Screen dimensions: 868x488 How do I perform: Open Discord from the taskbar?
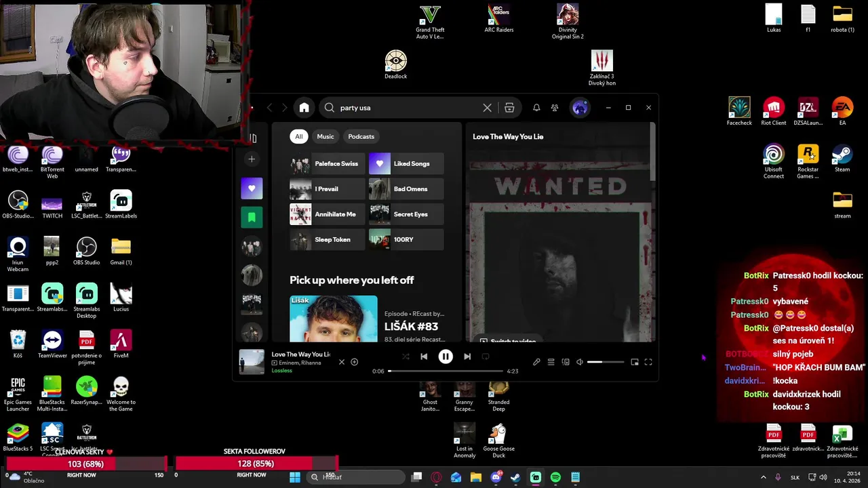(496, 477)
